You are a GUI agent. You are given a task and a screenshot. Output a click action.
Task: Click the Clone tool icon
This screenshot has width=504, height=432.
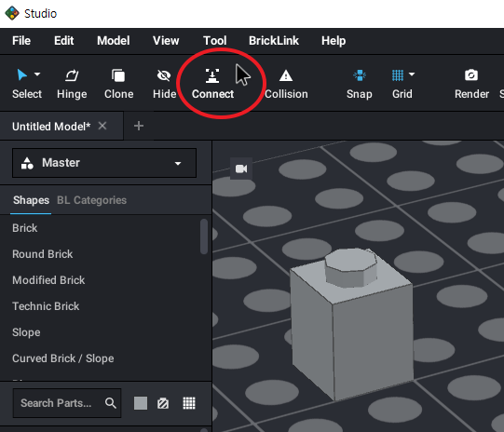coord(118,75)
